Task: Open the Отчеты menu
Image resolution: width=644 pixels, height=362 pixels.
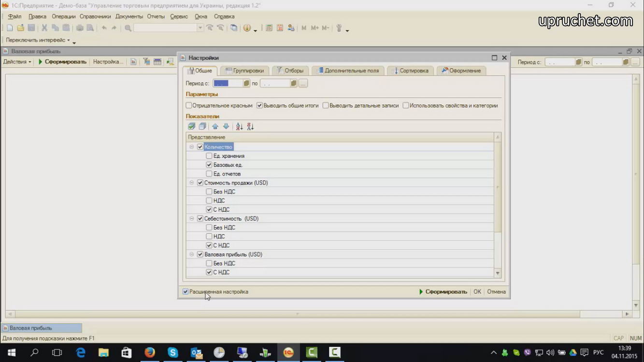Action: 156,16
